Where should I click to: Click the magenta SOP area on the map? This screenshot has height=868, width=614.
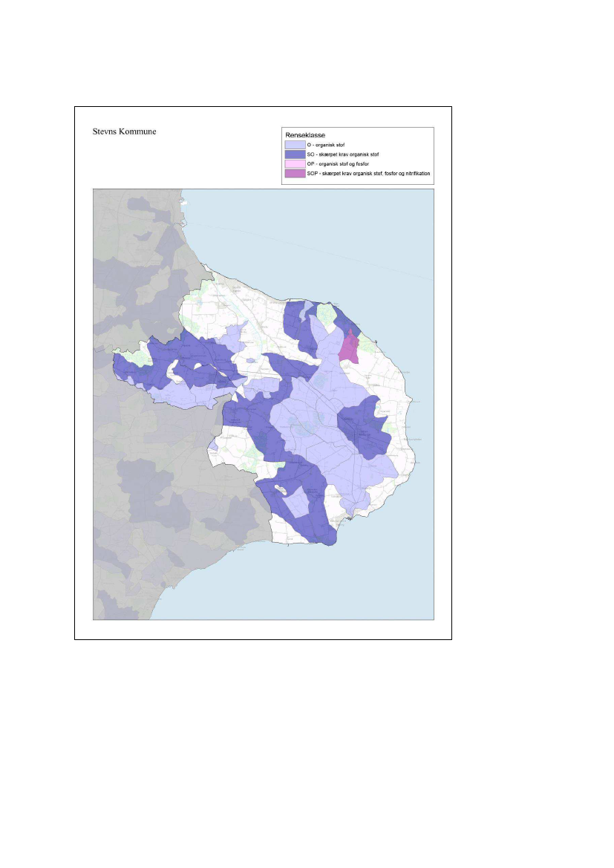pos(349,349)
